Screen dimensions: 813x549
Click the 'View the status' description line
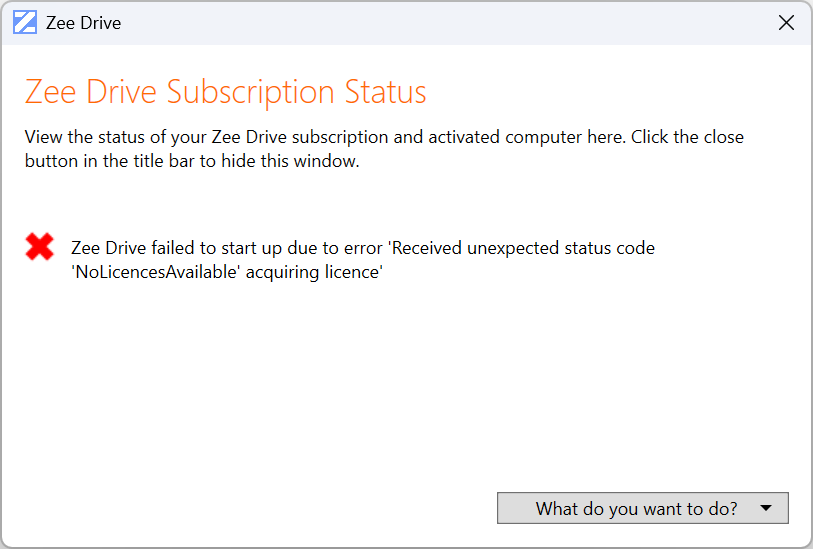click(384, 137)
